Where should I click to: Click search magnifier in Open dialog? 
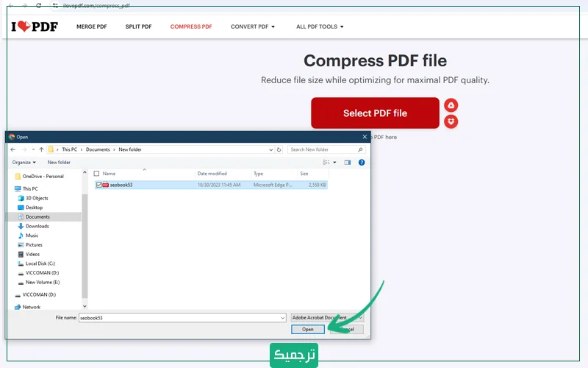click(x=360, y=149)
